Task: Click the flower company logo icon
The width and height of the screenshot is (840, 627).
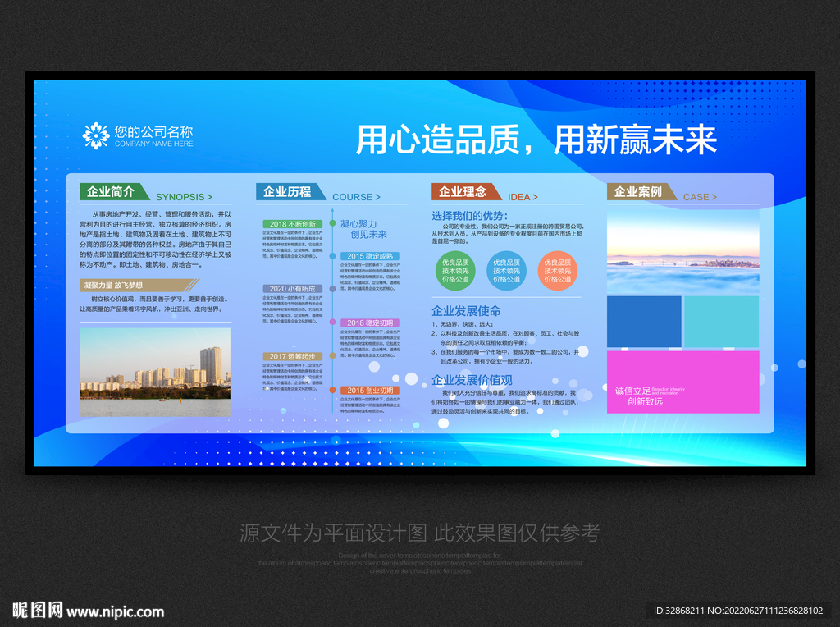Action: (95, 135)
